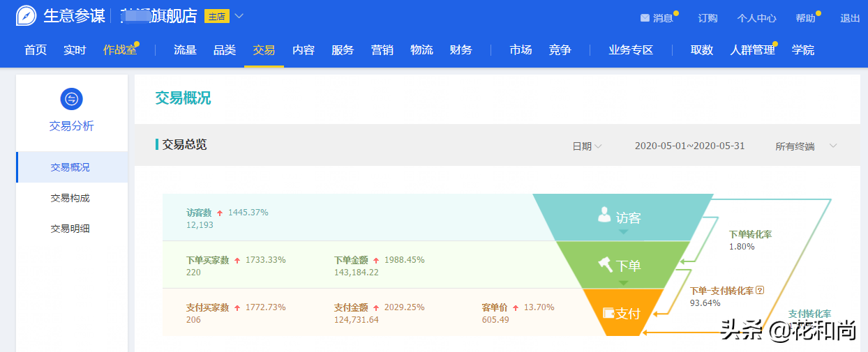Viewport: 868px width, 352px height.
Task: Expand the shop switcher chevron
Action: (239, 16)
